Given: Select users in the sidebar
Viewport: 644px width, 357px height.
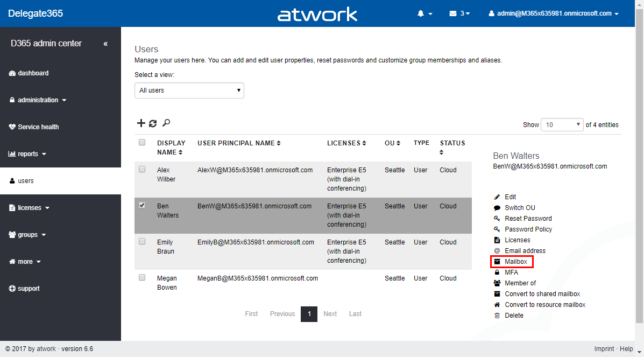Looking at the screenshot, I should (60, 181).
